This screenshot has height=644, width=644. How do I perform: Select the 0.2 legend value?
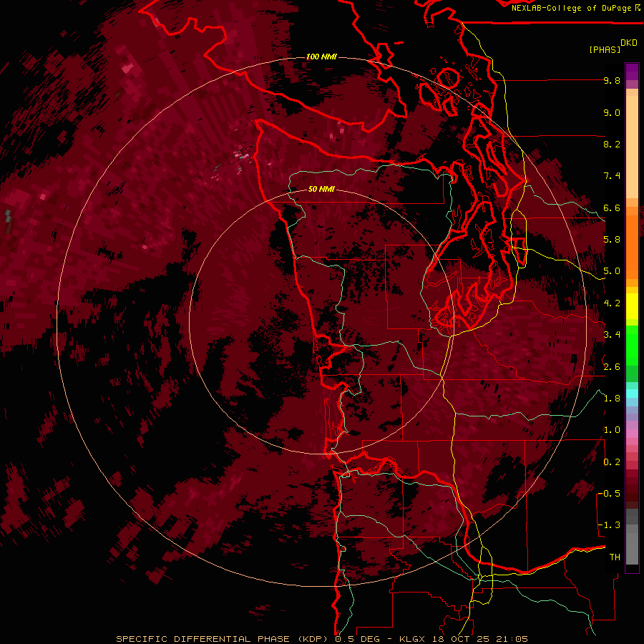point(612,462)
